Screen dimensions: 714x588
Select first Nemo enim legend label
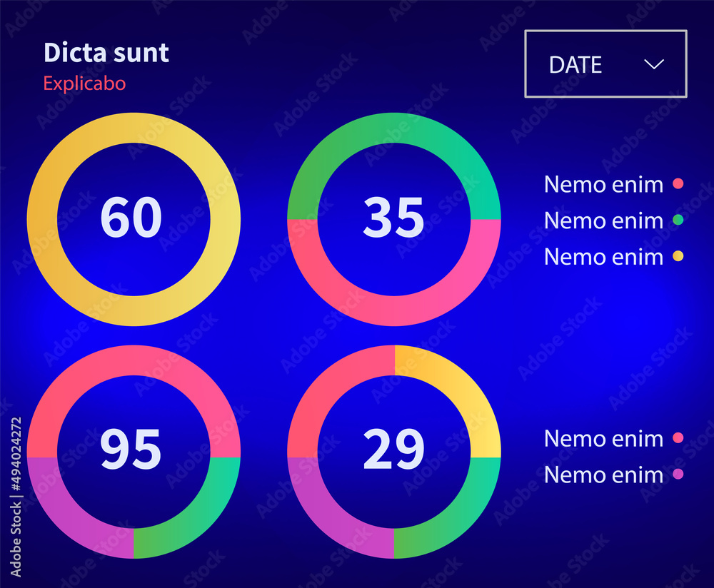(603, 184)
